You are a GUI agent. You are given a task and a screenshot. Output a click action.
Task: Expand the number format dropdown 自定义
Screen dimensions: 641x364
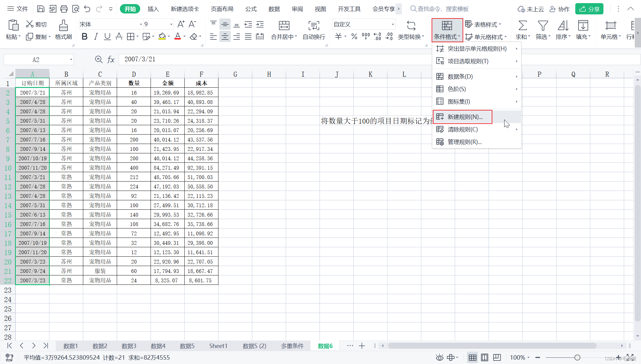392,24
